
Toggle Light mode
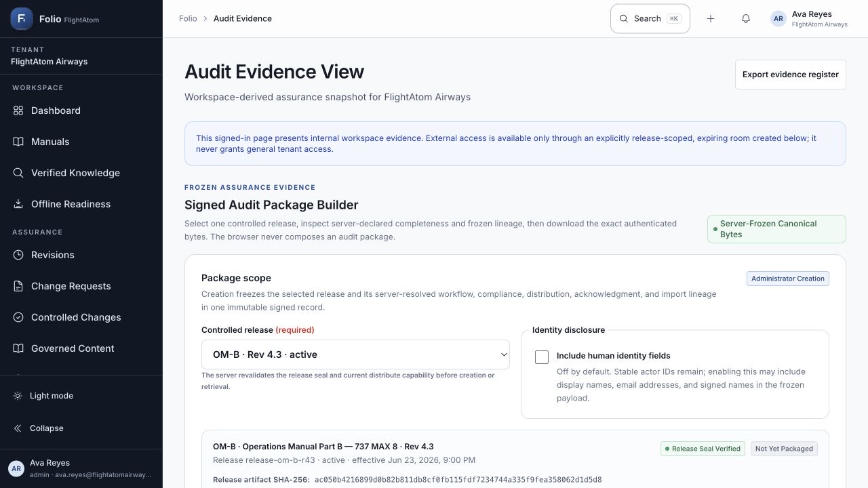(81, 396)
